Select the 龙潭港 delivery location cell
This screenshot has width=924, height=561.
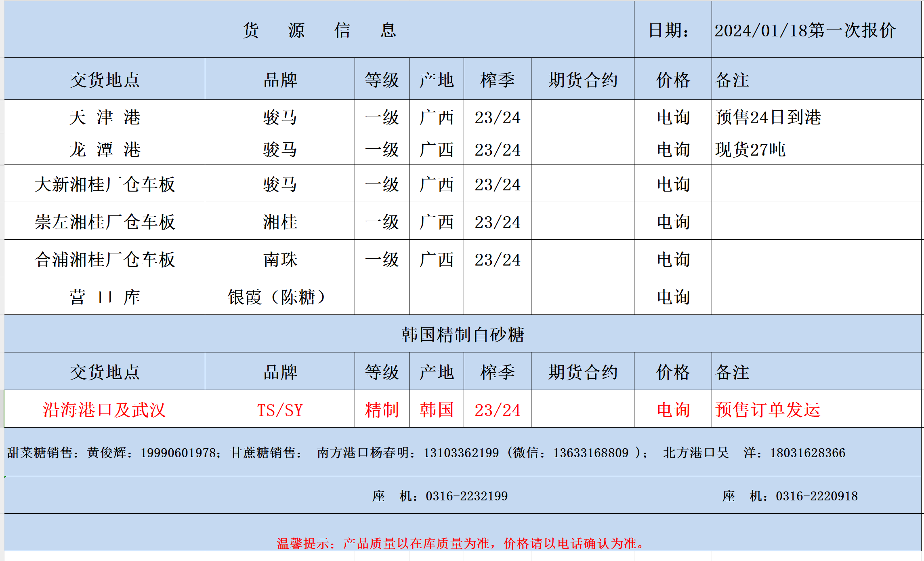coord(105,149)
